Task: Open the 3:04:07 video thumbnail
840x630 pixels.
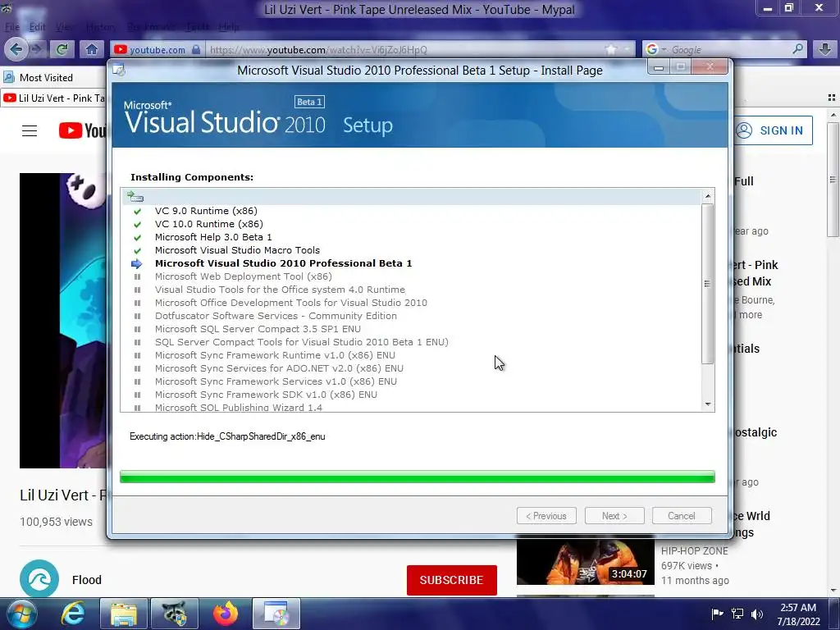Action: tap(586, 561)
